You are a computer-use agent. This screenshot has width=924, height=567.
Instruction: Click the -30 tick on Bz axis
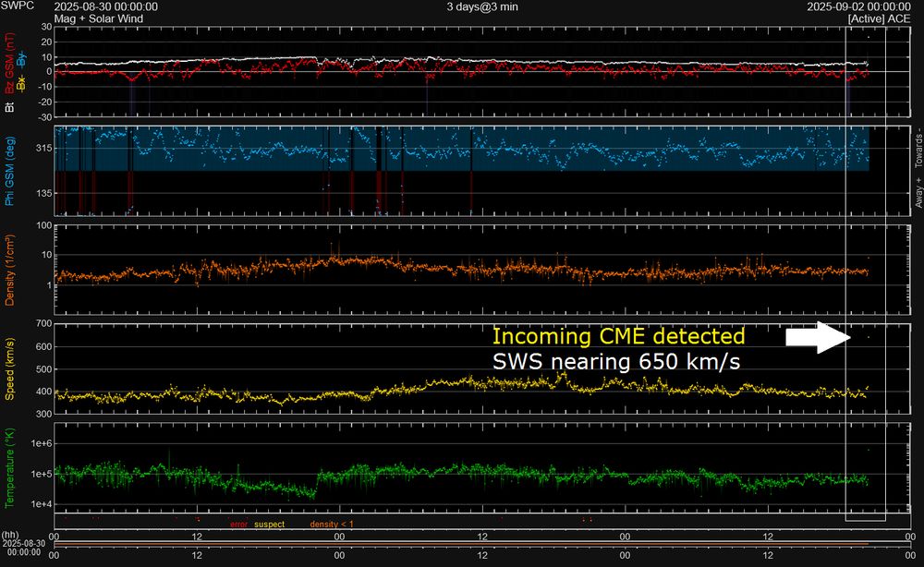pos(45,116)
